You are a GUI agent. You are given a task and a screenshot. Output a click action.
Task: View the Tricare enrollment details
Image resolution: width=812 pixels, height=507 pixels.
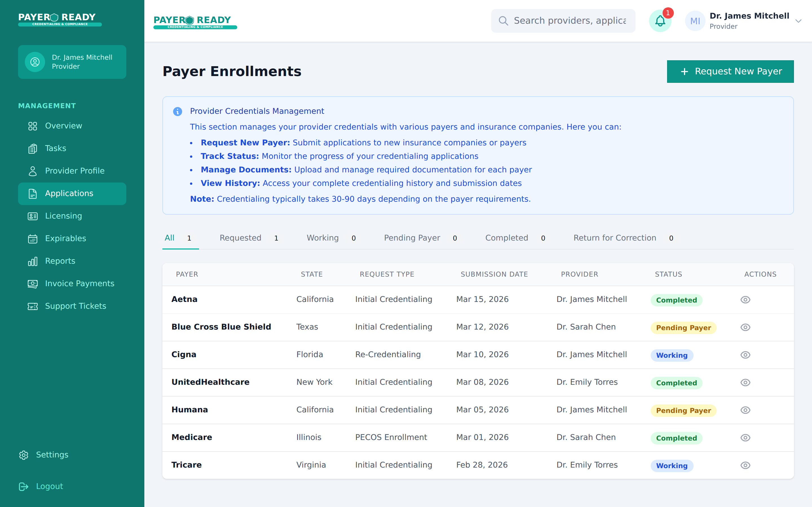pyautogui.click(x=745, y=465)
